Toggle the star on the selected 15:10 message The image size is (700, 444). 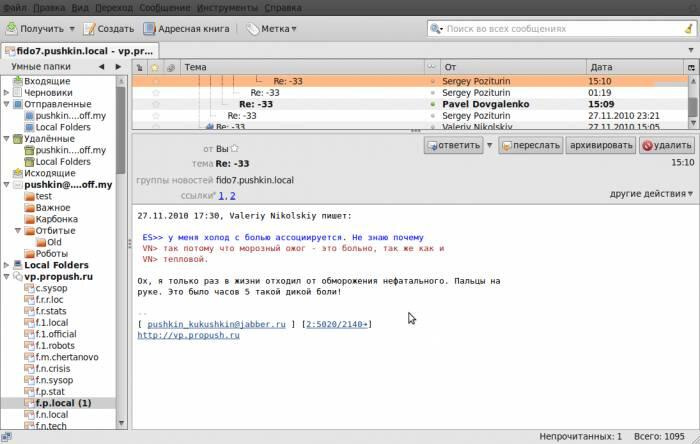[x=155, y=80]
